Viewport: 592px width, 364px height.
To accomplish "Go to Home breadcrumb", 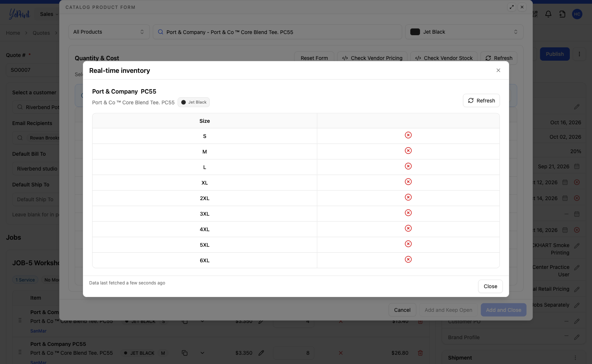I will 13,33.
